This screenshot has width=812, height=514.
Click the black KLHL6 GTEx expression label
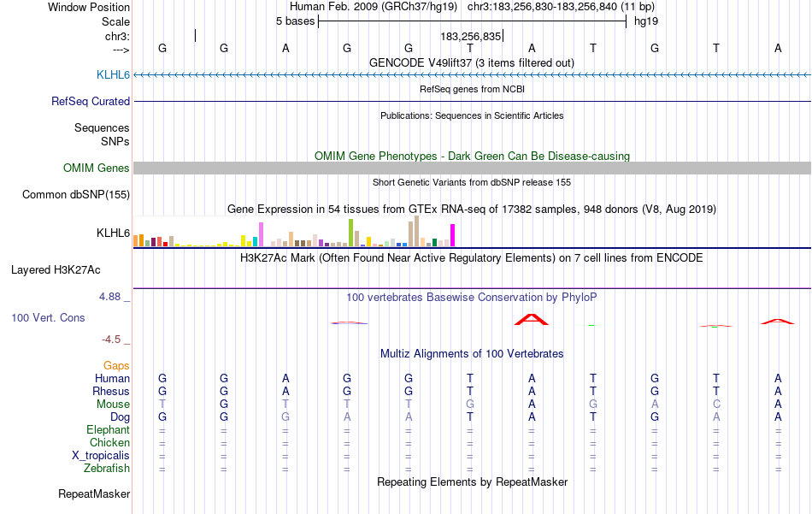[113, 233]
